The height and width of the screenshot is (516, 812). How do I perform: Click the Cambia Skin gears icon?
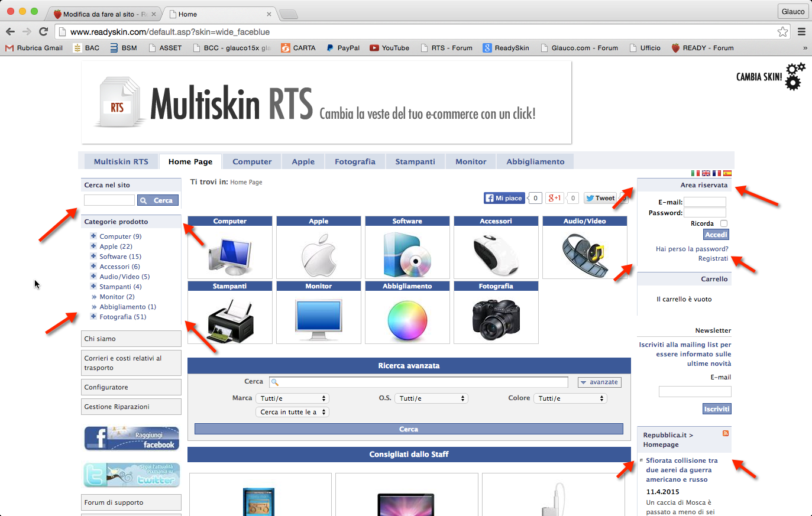pos(795,76)
